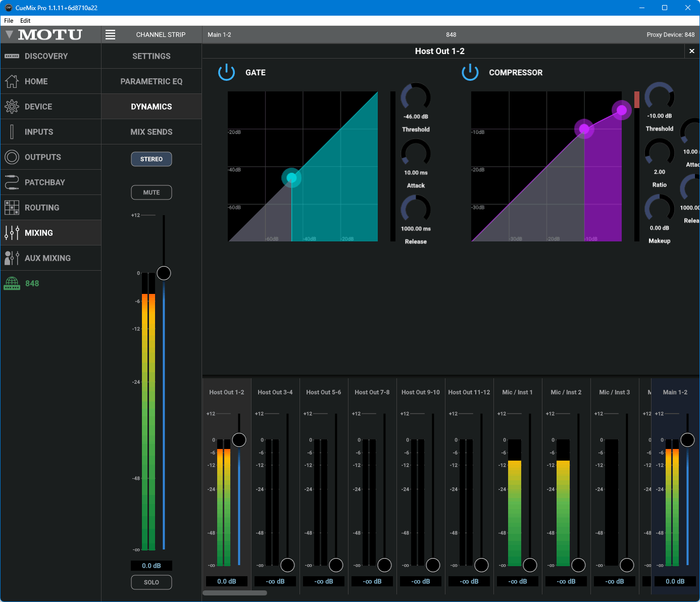This screenshot has width=700, height=602.
Task: Collapse sidebar using MOTU logo triangle
Action: [9, 34]
